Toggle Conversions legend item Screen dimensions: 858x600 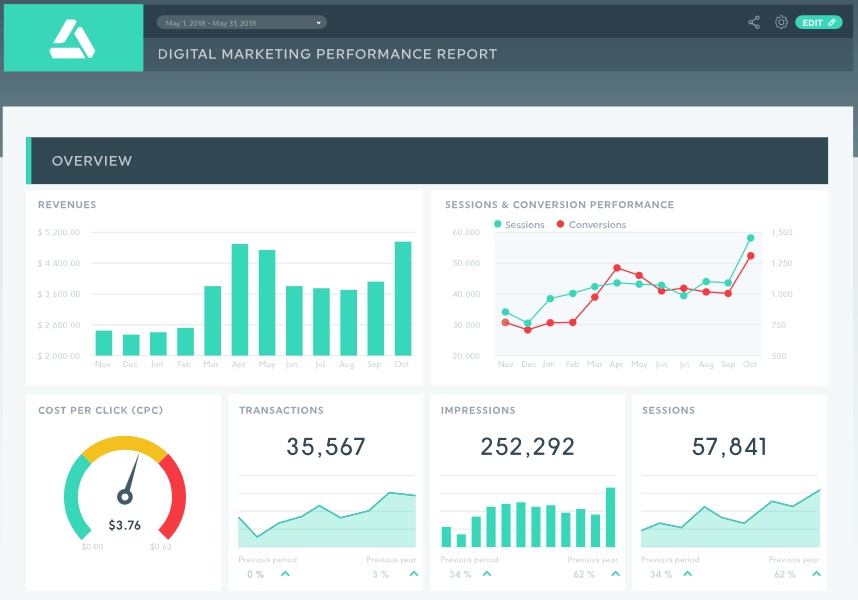(591, 224)
